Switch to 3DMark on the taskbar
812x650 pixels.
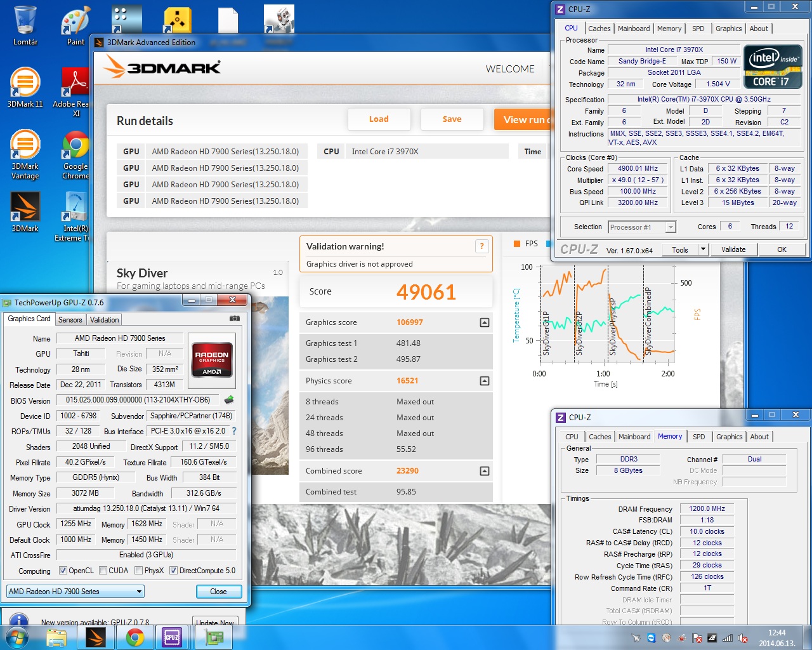pos(95,637)
